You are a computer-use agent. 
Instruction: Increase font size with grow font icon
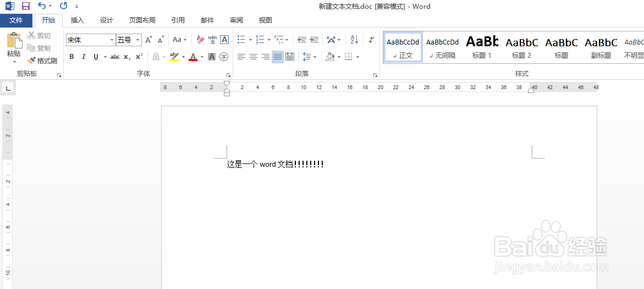point(148,40)
